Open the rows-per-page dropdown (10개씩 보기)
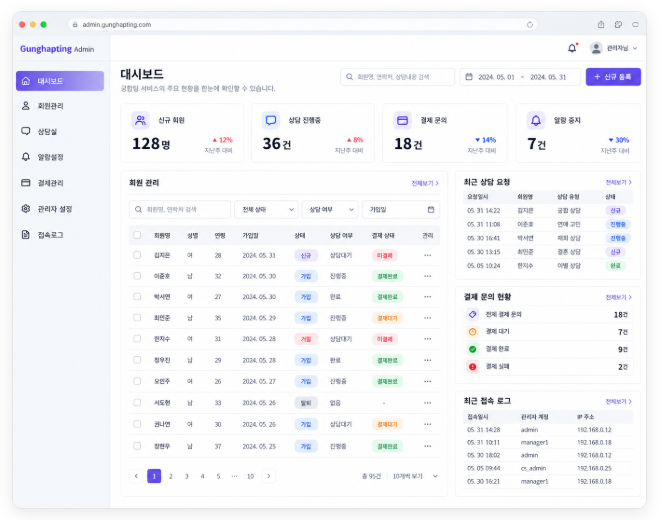This screenshot has height=520, width=664. click(x=415, y=476)
